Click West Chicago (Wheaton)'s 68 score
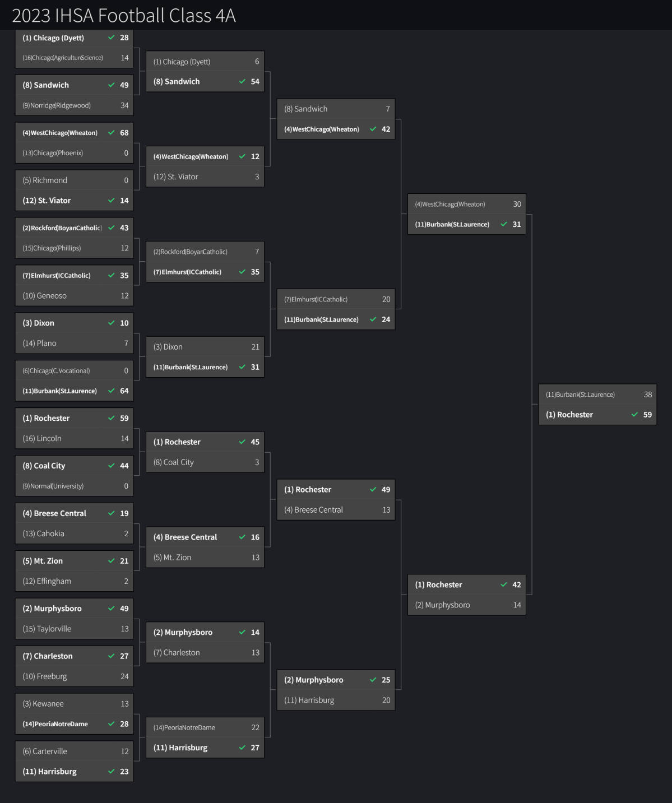This screenshot has width=672, height=803. point(124,133)
